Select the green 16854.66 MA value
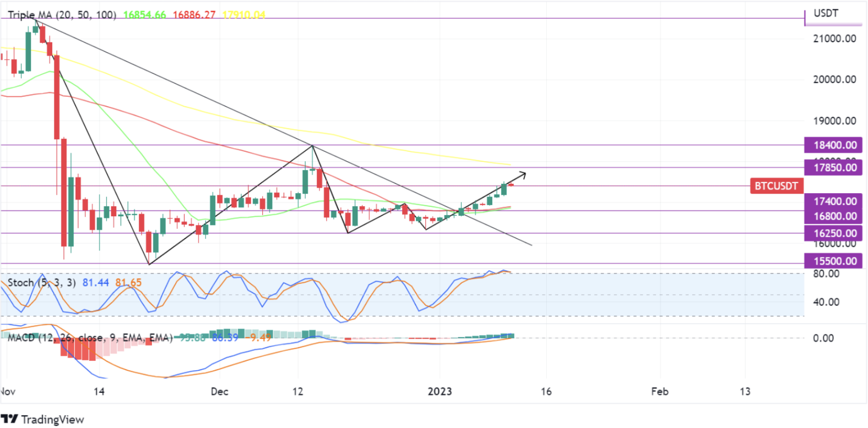 point(144,15)
